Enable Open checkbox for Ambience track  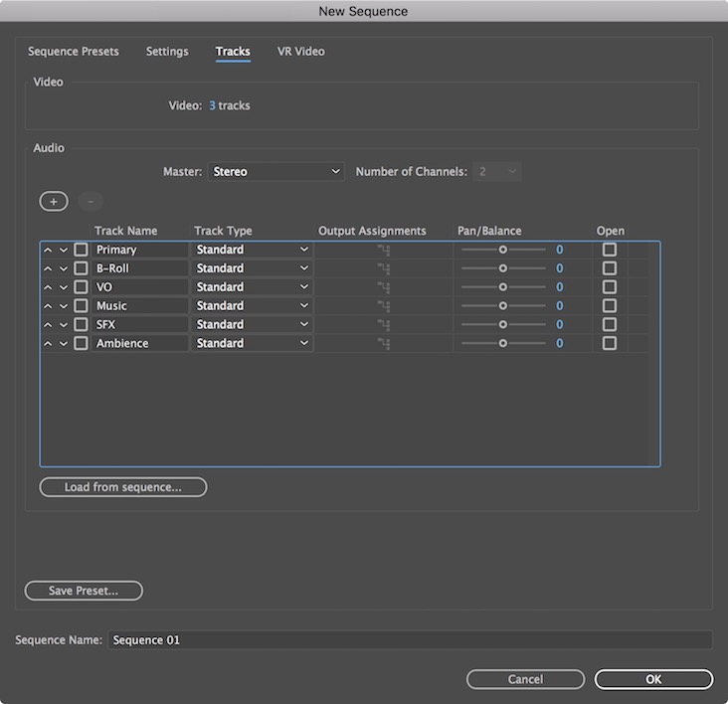pos(610,343)
